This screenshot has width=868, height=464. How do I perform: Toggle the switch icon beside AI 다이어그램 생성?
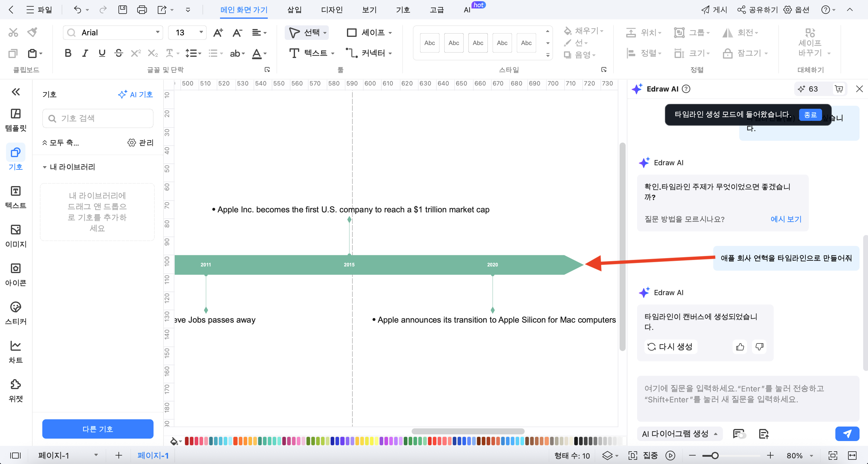click(x=739, y=434)
